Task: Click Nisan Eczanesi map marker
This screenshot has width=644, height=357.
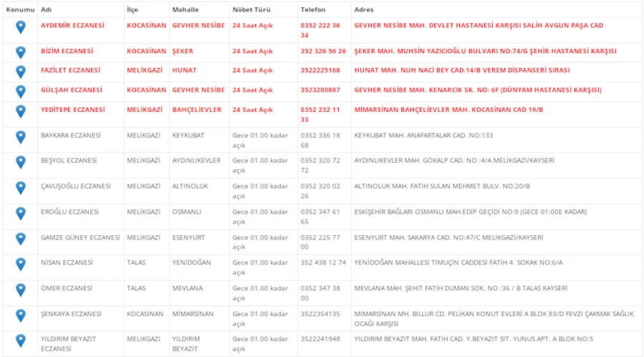Action: pyautogui.click(x=21, y=265)
